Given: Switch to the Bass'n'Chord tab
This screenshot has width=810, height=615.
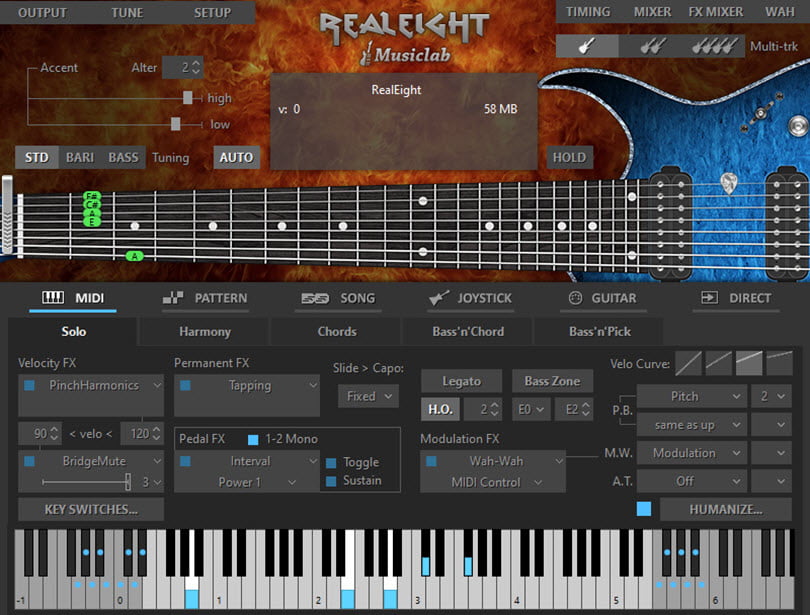Looking at the screenshot, I should [468, 332].
